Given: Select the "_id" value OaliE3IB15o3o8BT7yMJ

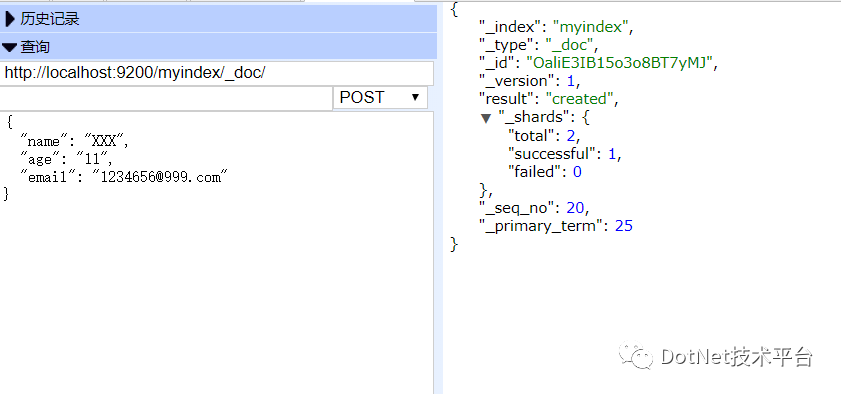Looking at the screenshot, I should pyautogui.click(x=620, y=63).
